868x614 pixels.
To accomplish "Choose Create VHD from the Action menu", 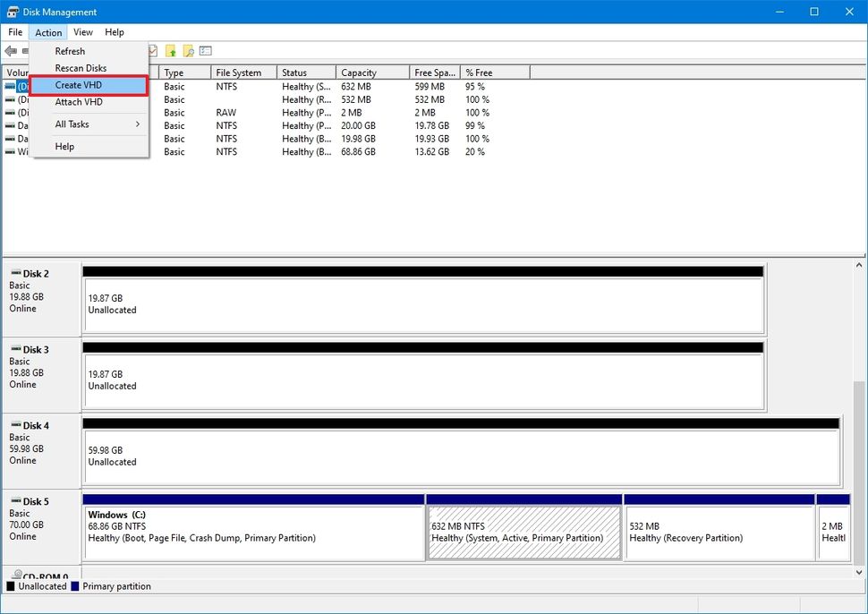I will (89, 85).
